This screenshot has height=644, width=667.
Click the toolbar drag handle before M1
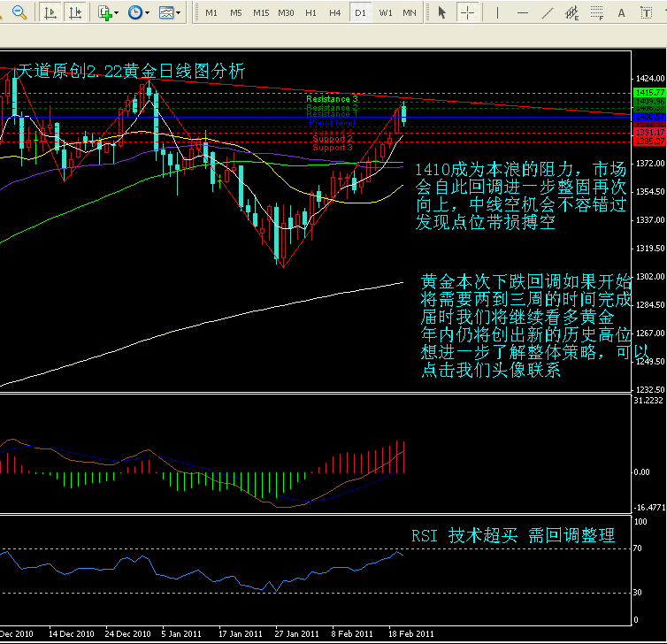(195, 12)
